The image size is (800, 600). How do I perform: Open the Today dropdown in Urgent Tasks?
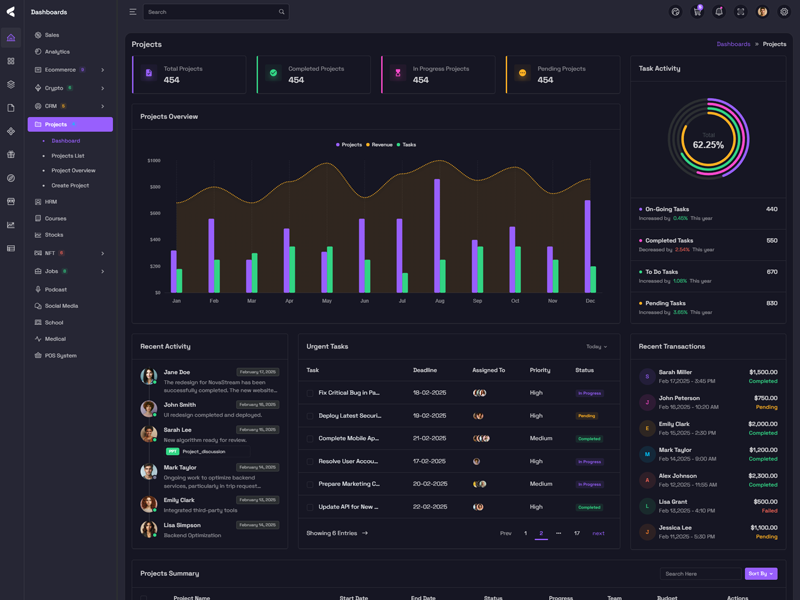[596, 347]
